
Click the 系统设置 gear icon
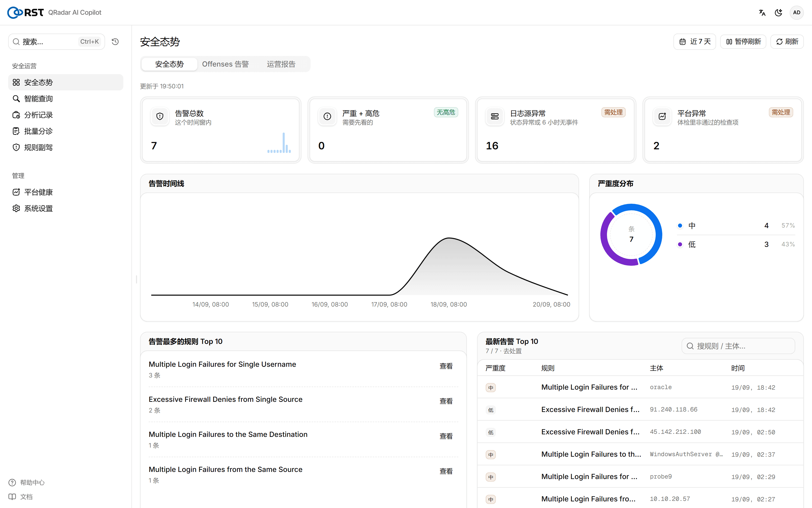click(16, 208)
